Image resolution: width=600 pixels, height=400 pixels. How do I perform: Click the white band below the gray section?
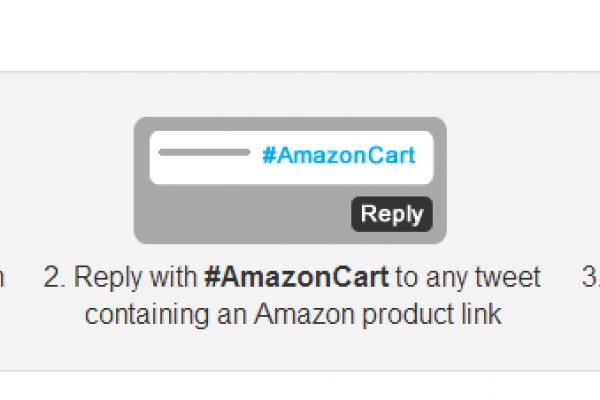click(300, 386)
